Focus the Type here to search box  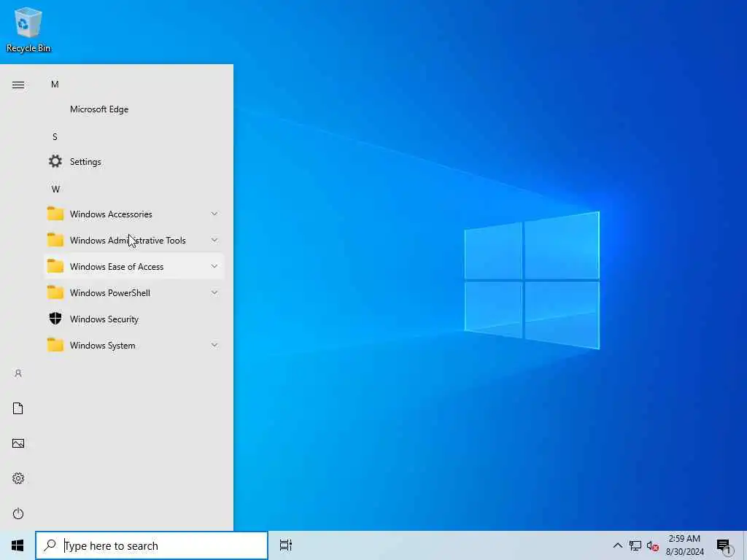pos(152,545)
